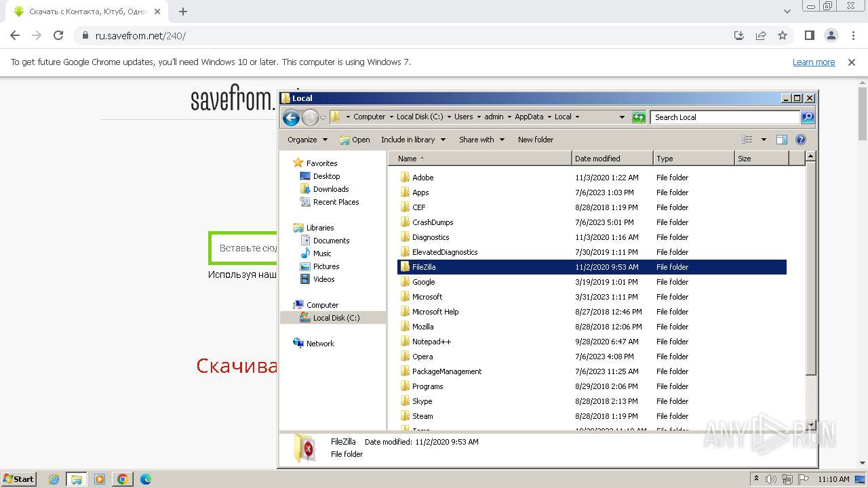
Task: Select the Adobe folder
Action: pos(591,178)
